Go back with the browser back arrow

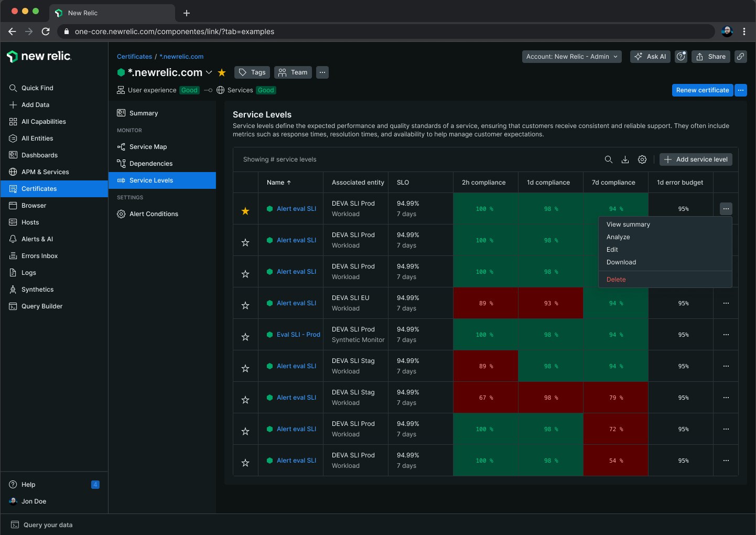tap(12, 31)
